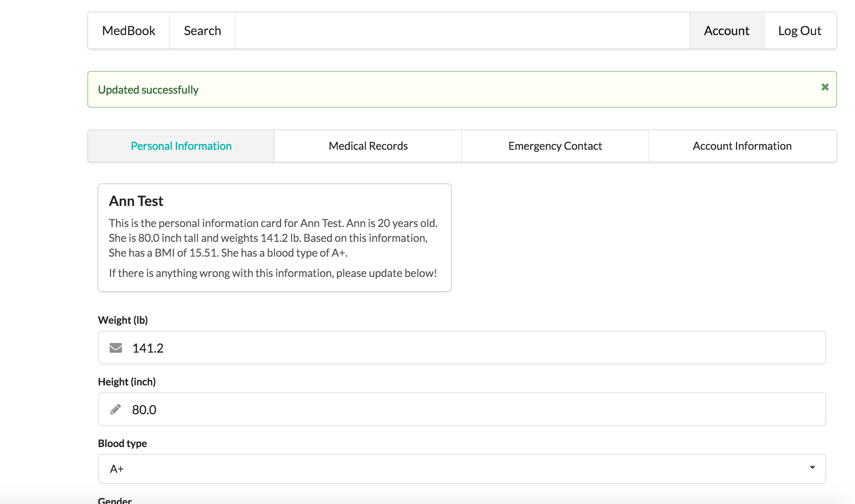Viewport: 855px width, 504px height.
Task: Click the Ann Test card heading
Action: 136,201
